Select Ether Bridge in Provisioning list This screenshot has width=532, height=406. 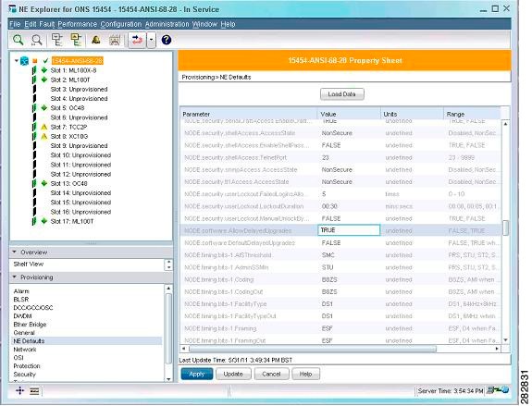pyautogui.click(x=30, y=325)
